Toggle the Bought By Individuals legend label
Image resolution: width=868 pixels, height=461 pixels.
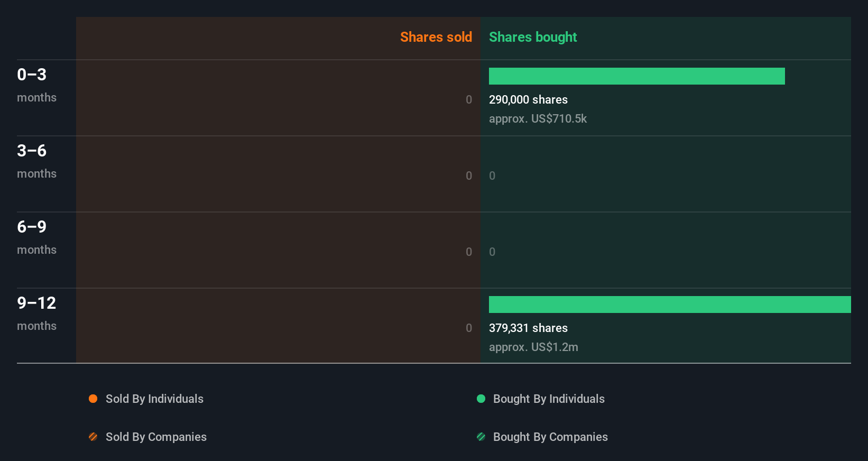point(549,399)
